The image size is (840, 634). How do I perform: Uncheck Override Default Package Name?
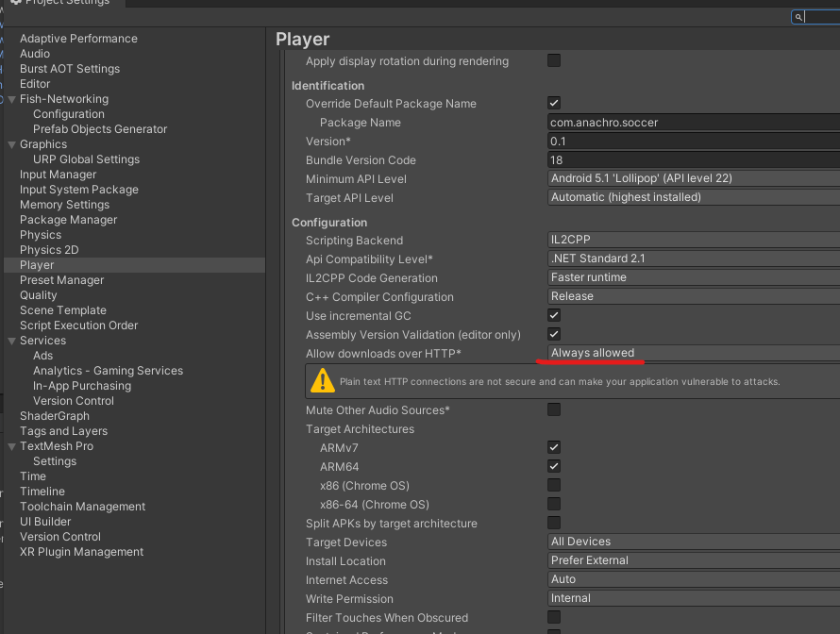554,103
